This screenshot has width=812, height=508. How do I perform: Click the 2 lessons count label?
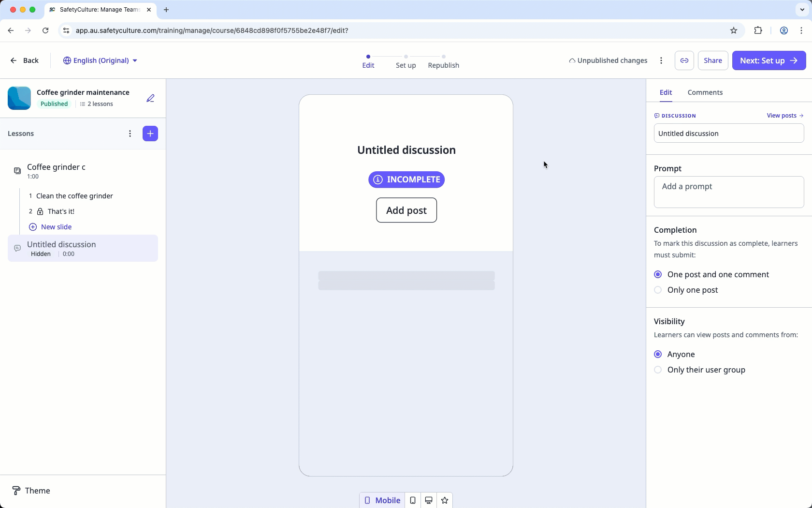pos(97,104)
